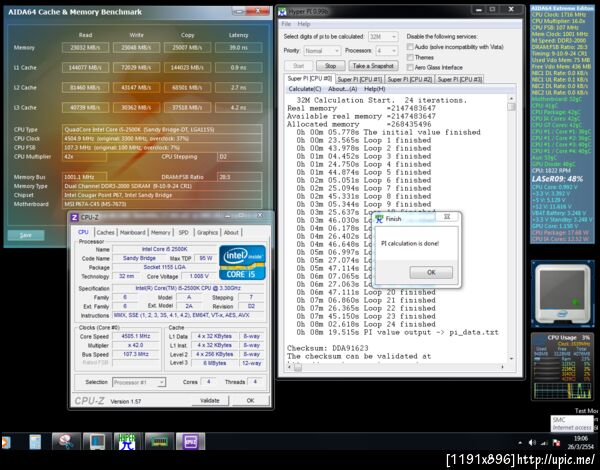Click the CPU-Z title bar Z icon

(x=75, y=217)
